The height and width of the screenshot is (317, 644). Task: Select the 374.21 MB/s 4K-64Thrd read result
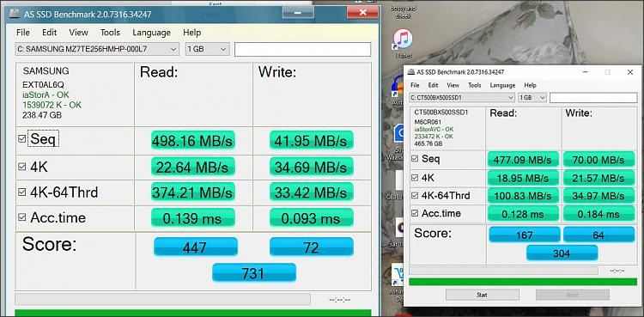pos(192,192)
